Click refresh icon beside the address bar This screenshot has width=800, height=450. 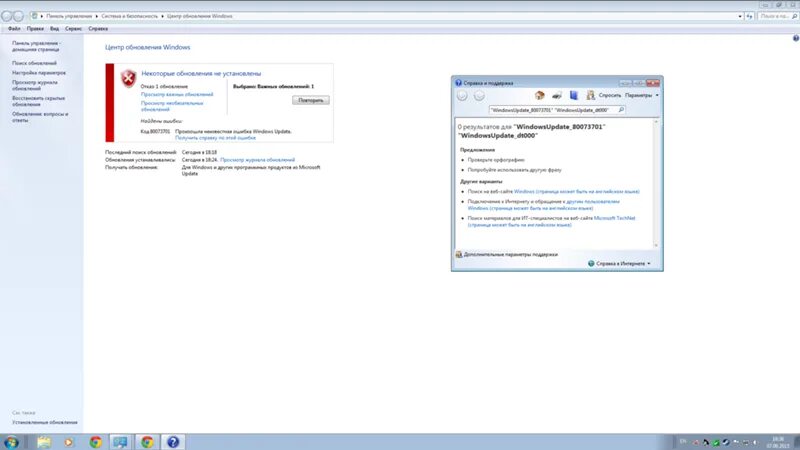tap(749, 16)
